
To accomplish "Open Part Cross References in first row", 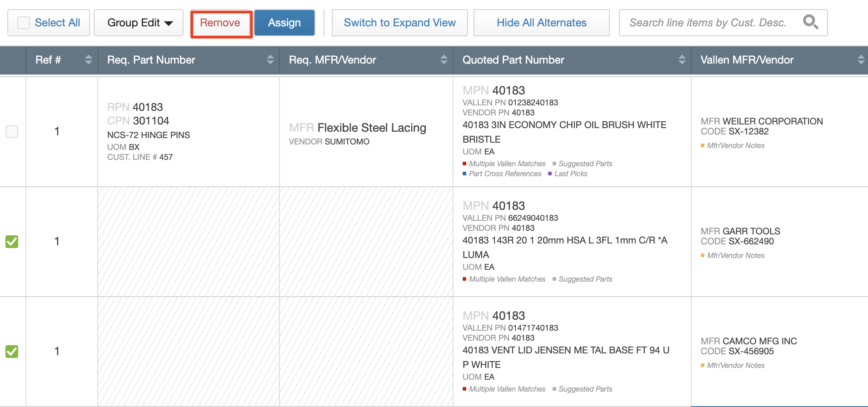I will 504,174.
